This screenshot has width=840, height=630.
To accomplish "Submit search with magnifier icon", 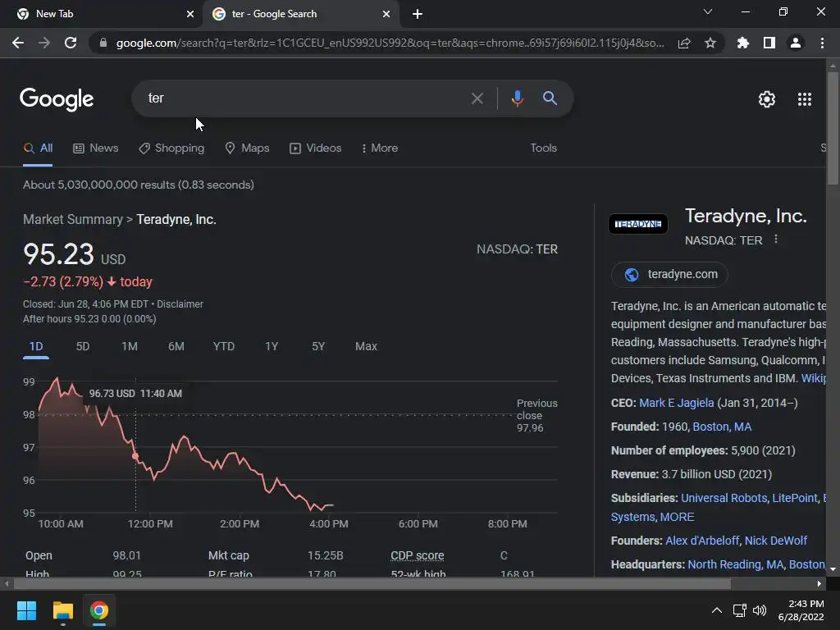I will point(550,98).
